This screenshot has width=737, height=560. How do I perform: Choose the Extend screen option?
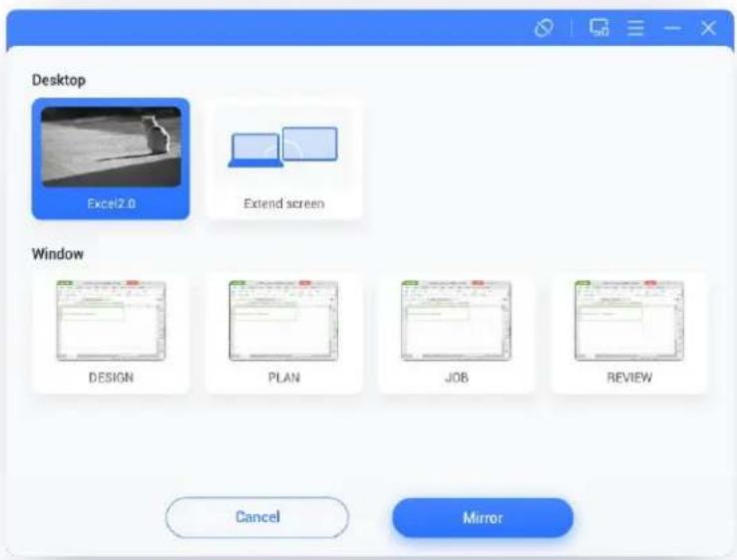284,158
